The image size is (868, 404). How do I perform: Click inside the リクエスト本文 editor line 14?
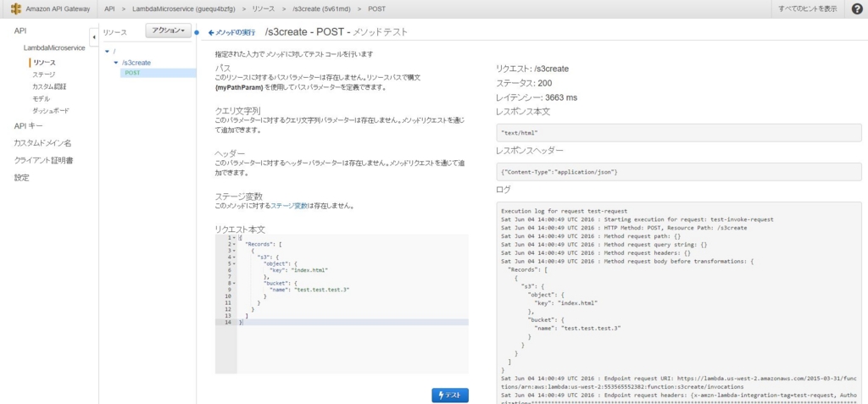point(353,322)
